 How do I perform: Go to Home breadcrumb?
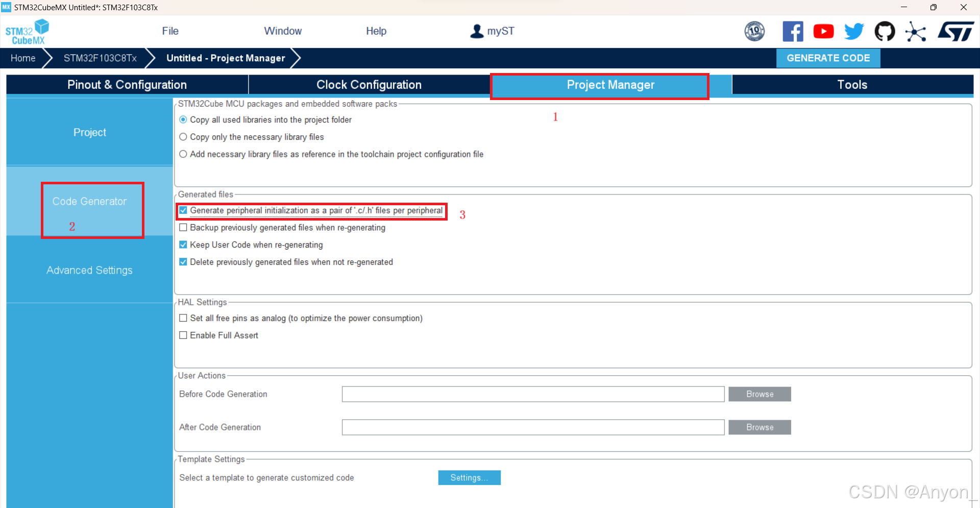(23, 58)
